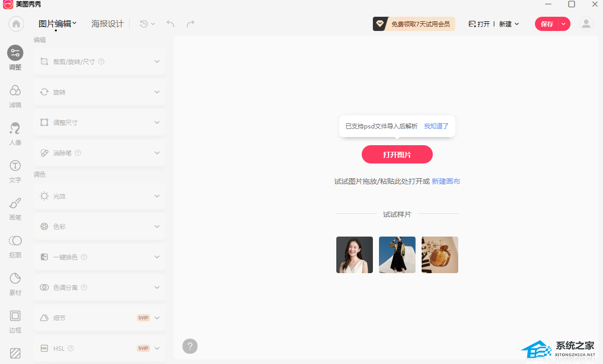Click the home icon button
Viewport: 603px width, 364px height.
click(x=16, y=24)
